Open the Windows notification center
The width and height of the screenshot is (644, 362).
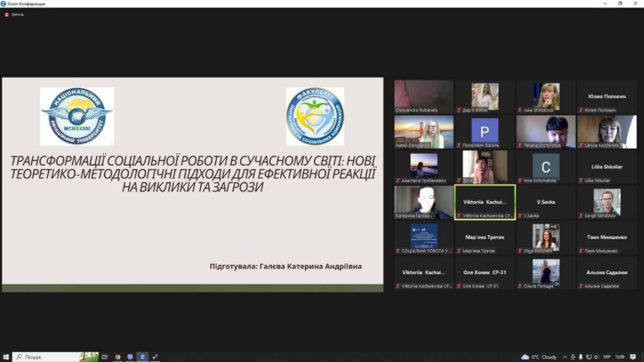633,356
